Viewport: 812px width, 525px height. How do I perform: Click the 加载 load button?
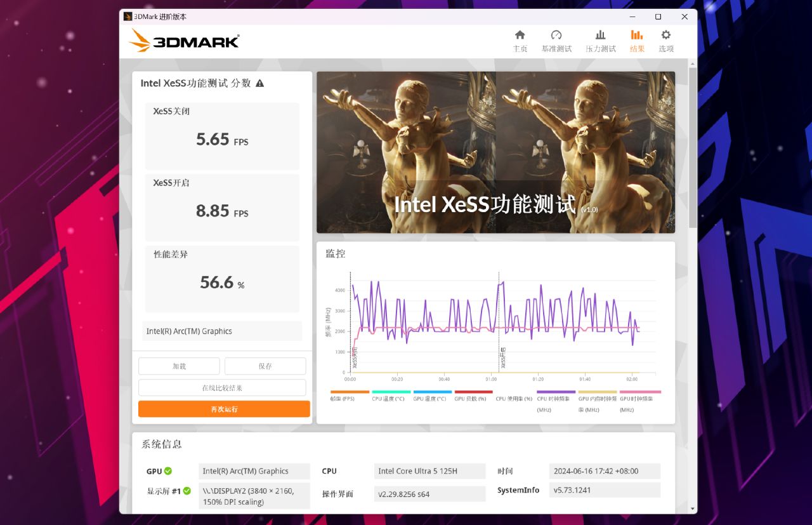pos(179,366)
